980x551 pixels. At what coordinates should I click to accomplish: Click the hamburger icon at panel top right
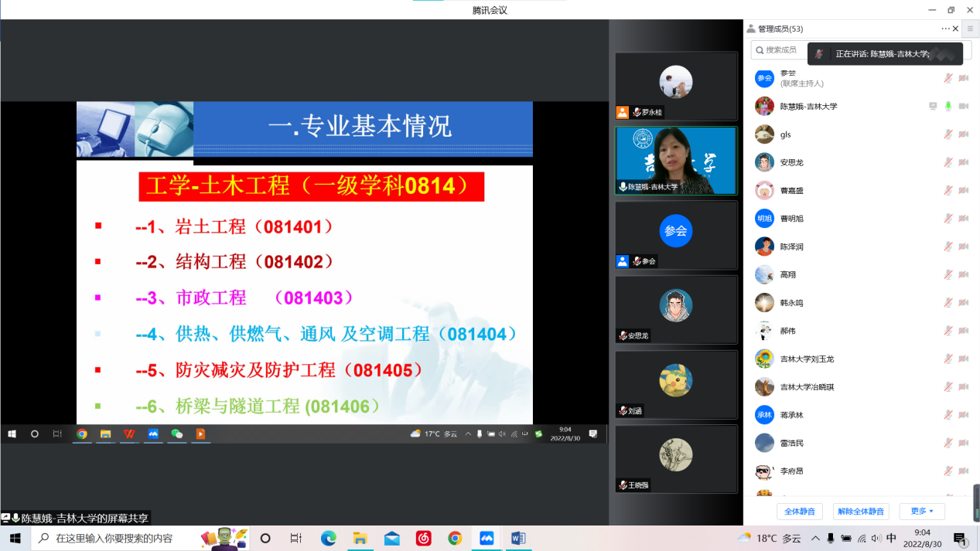(x=970, y=29)
